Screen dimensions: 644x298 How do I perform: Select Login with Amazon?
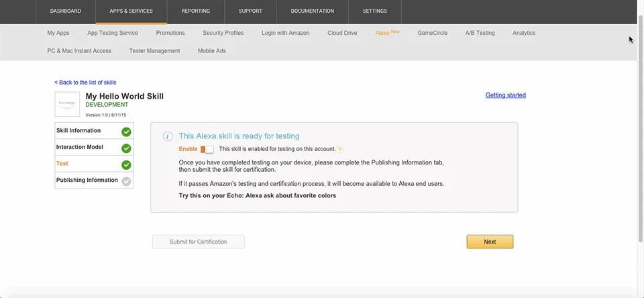[x=286, y=33]
